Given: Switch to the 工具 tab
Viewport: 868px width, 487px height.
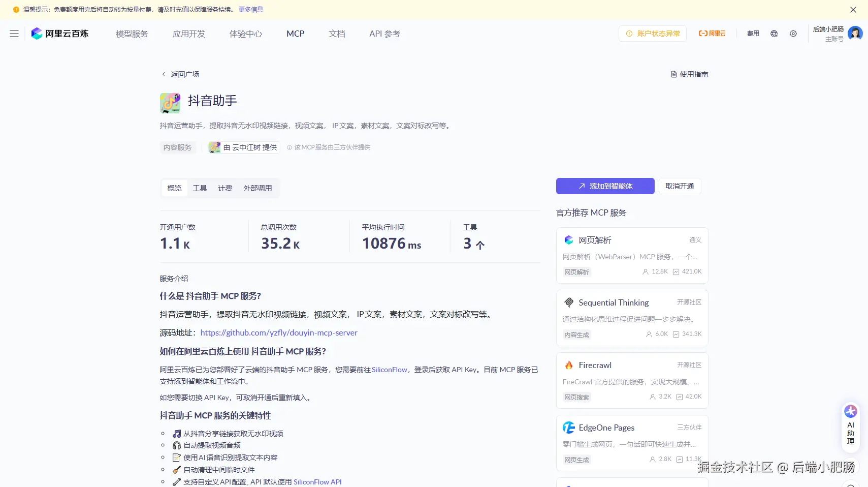Looking at the screenshot, I should (200, 188).
